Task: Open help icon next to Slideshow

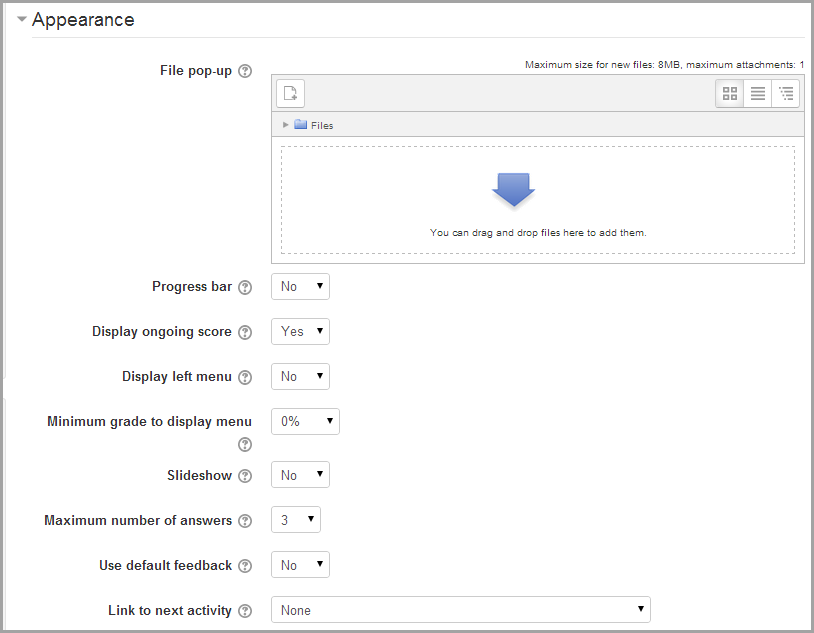Action: (245, 476)
